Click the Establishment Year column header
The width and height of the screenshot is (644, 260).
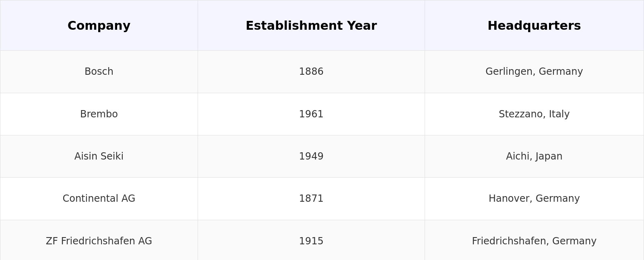311,26
